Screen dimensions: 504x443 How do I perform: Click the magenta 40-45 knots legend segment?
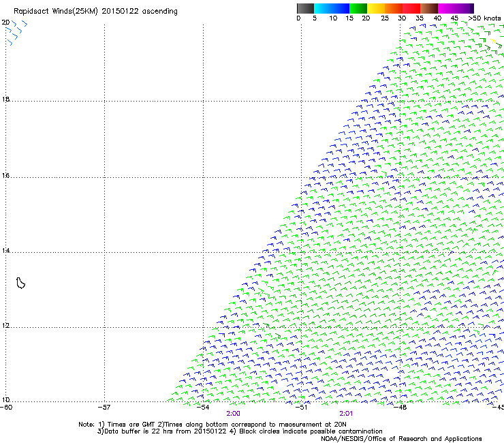point(447,8)
